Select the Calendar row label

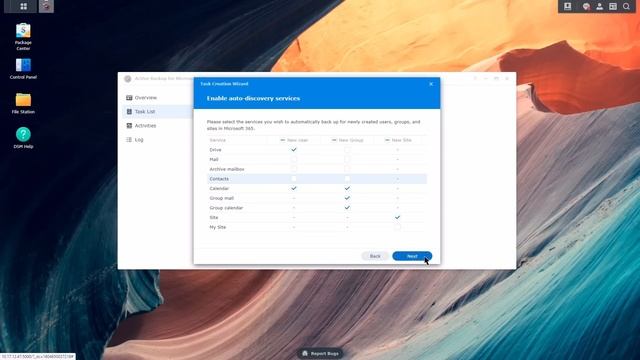pos(219,188)
